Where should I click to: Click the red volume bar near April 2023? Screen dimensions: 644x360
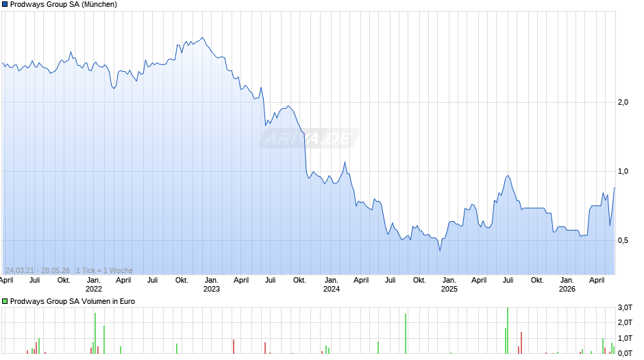[x=234, y=347]
